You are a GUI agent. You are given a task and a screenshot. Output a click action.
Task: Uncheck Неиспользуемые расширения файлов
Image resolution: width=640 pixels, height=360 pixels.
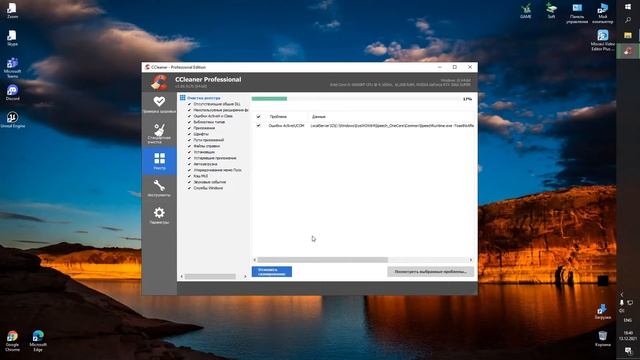pyautogui.click(x=189, y=110)
